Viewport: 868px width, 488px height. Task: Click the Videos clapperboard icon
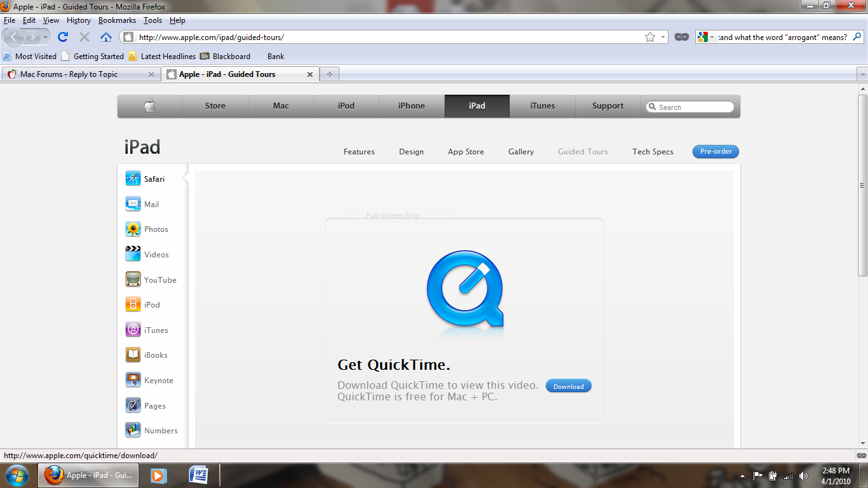click(133, 254)
